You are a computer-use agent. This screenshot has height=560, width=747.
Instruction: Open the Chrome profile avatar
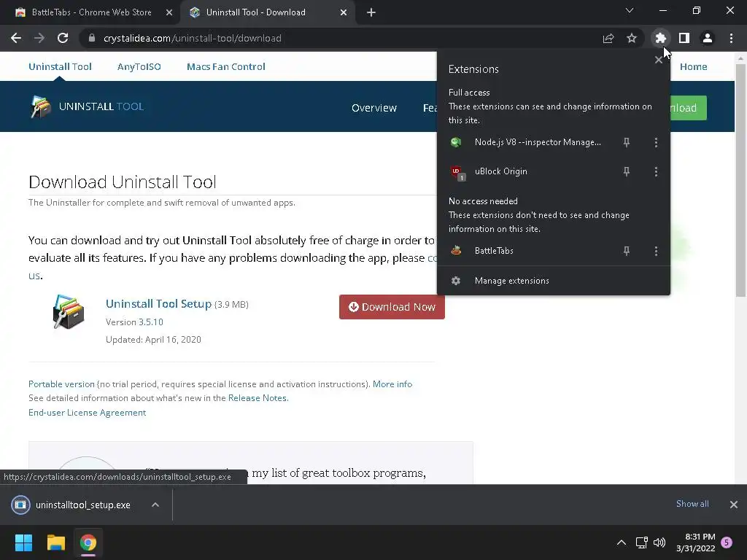pyautogui.click(x=708, y=38)
